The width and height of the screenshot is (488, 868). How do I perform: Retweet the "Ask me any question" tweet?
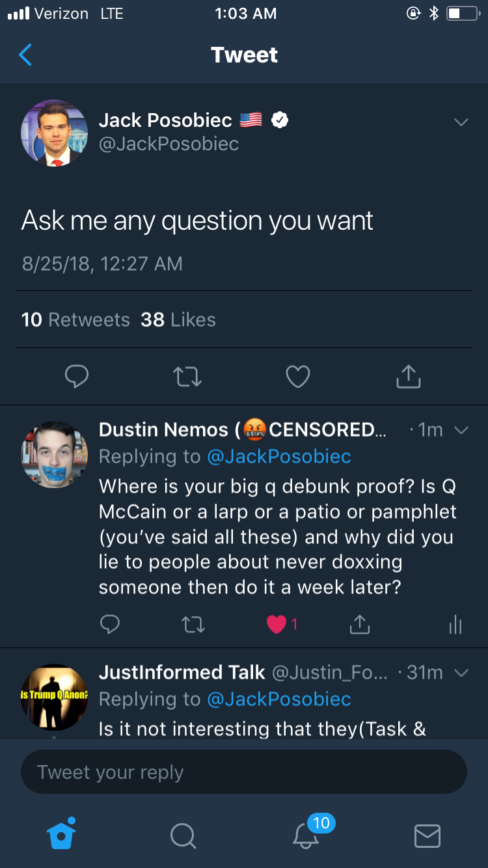187,376
